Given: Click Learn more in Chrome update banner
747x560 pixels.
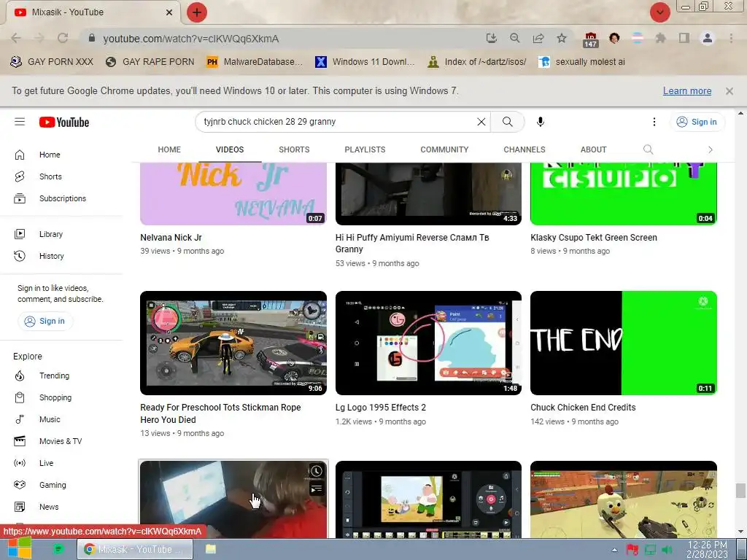Looking at the screenshot, I should point(687,91).
